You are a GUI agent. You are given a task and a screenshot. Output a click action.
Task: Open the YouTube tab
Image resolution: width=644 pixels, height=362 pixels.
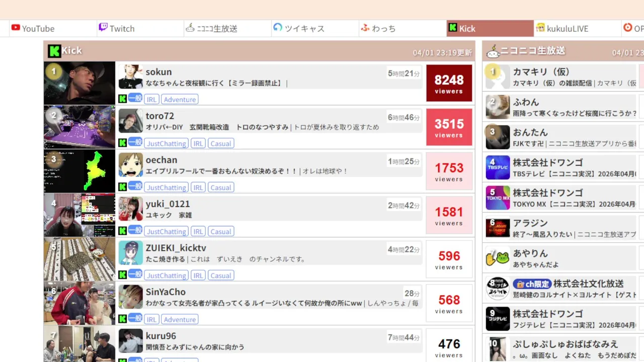click(x=53, y=29)
